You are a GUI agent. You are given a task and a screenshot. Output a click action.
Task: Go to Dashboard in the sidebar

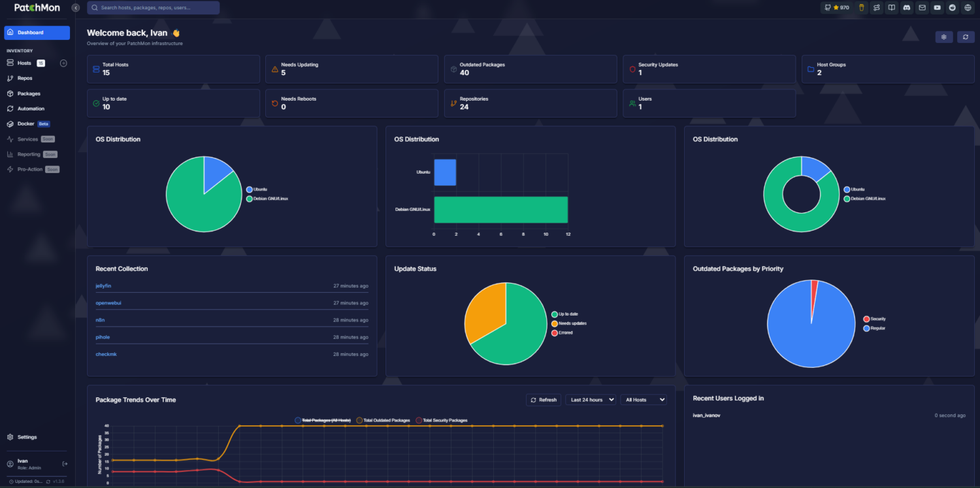pyautogui.click(x=37, y=33)
